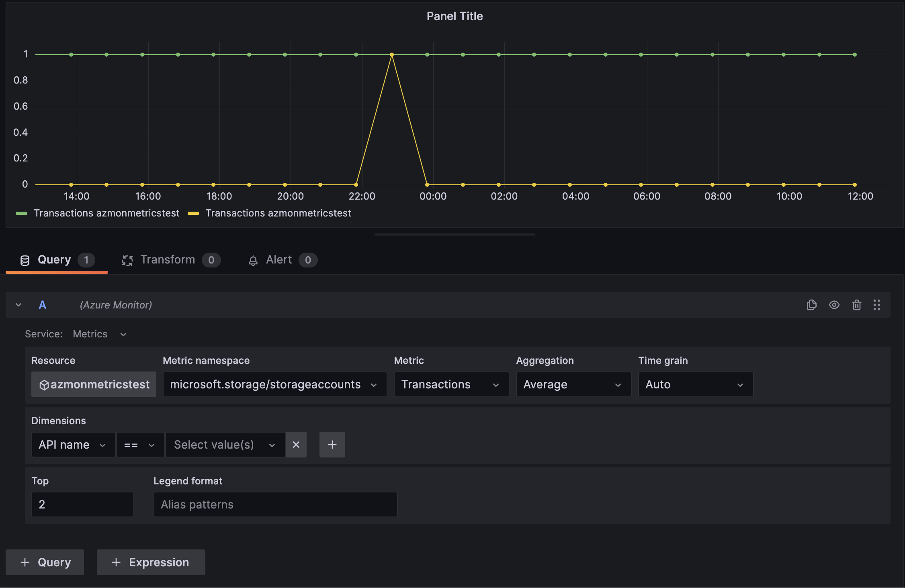905x588 pixels.
Task: Hide the yellow Transactions series via its legend entry
Action: click(x=278, y=213)
